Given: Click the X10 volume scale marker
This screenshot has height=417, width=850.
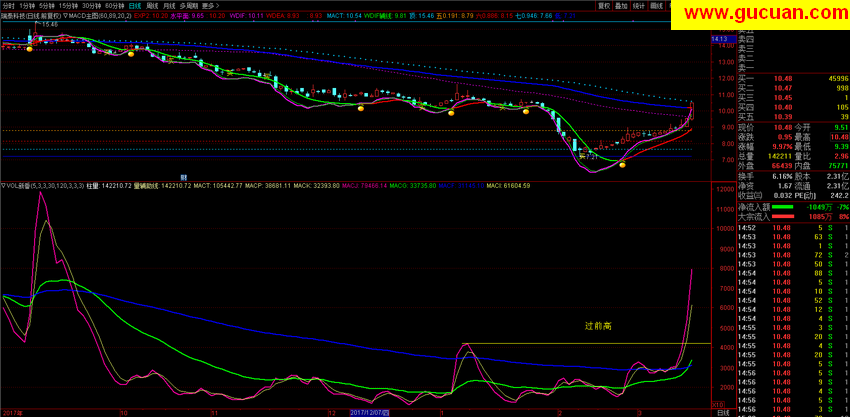Looking at the screenshot, I should tap(718, 405).
